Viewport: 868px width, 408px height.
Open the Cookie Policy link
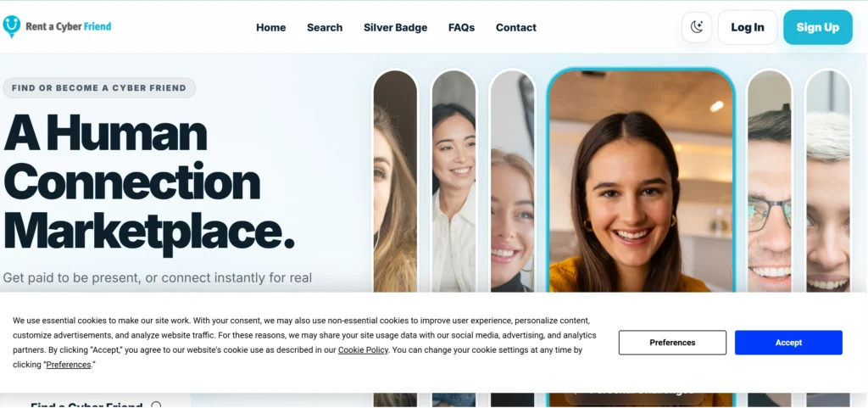click(363, 349)
